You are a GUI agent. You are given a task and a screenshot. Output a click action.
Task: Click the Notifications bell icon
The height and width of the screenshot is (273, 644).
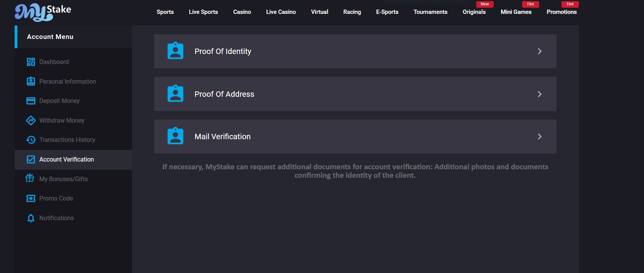31,218
